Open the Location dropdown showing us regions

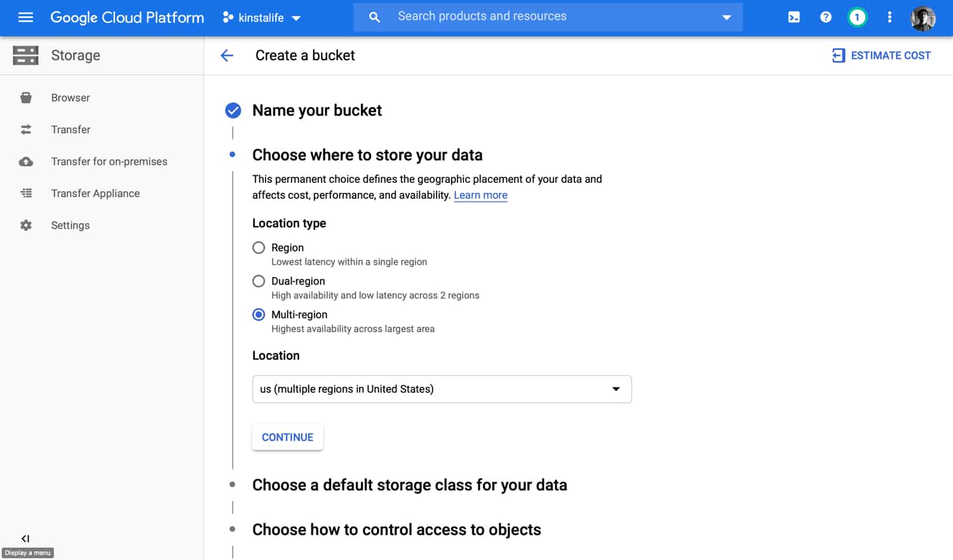coord(441,389)
